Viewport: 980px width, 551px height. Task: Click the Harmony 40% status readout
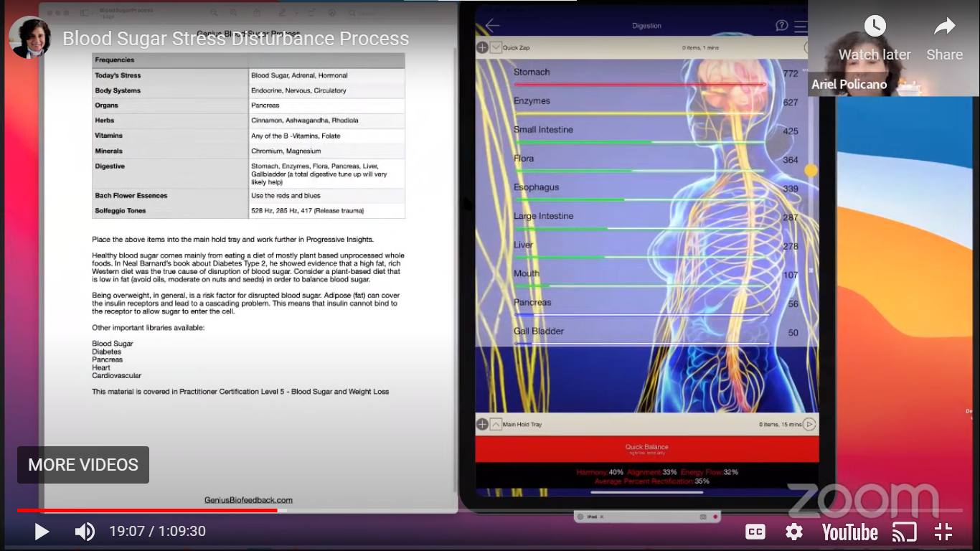tap(600, 472)
